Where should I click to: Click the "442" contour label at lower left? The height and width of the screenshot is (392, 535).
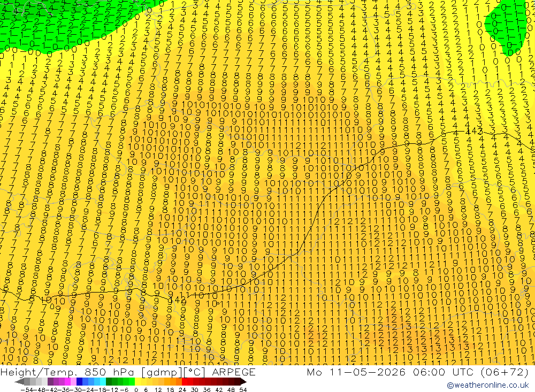(x=178, y=300)
